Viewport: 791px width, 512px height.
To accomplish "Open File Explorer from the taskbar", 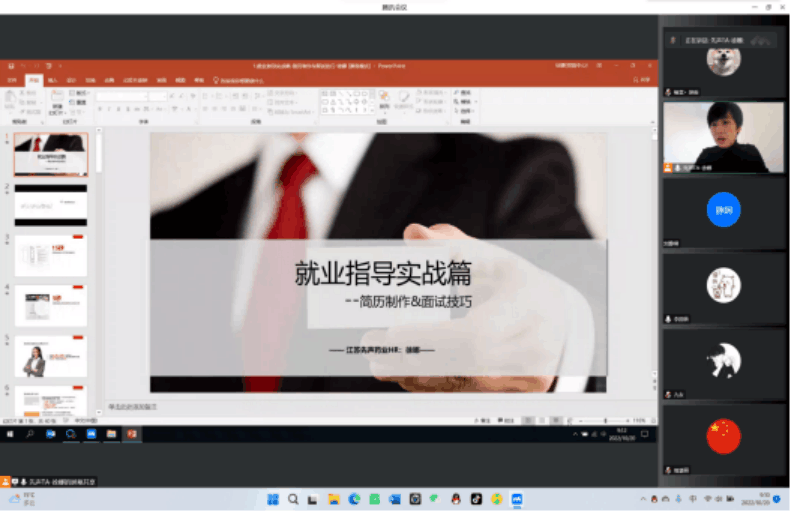I will (333, 499).
